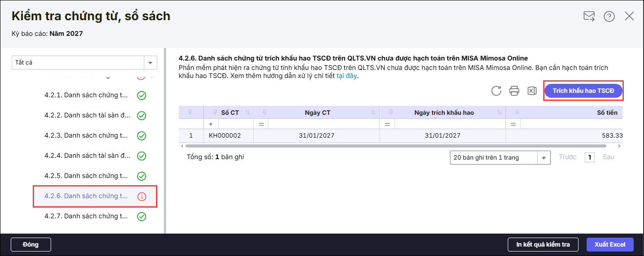Viewport: 644px width, 256px height.
Task: Click the print icon above the table
Action: click(514, 91)
